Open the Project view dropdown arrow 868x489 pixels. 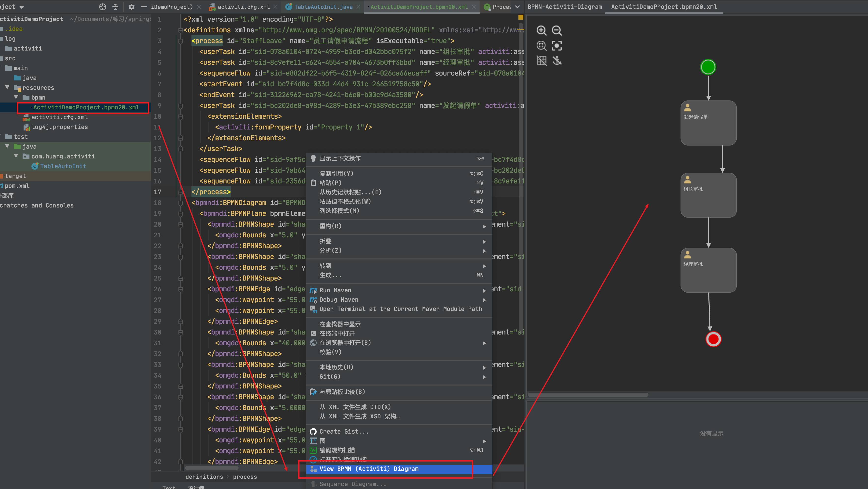[22, 7]
